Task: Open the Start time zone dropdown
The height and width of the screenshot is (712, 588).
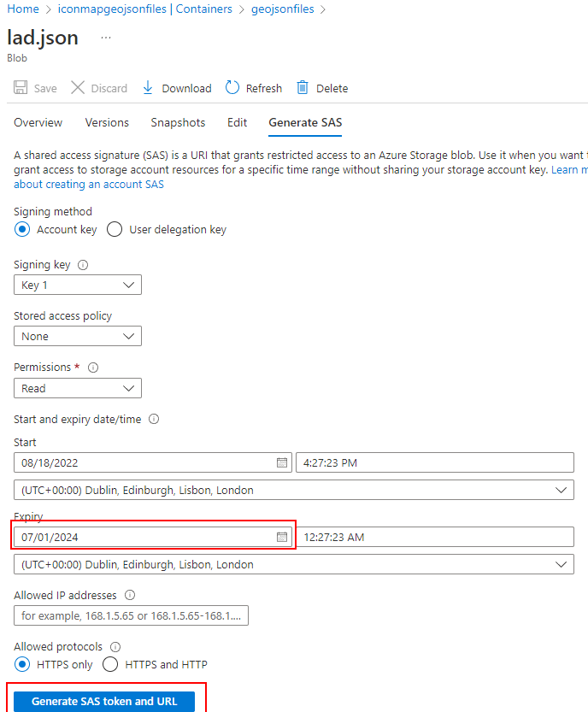Action: coord(294,490)
